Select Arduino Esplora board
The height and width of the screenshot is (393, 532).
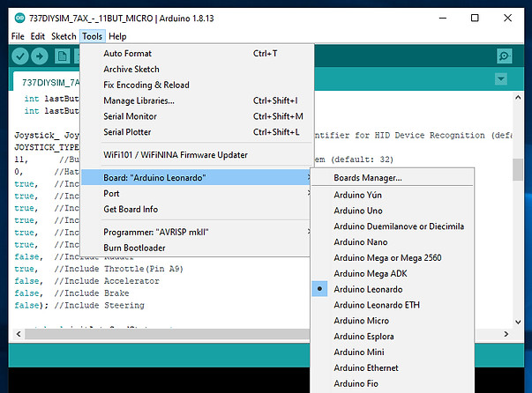tap(393, 337)
